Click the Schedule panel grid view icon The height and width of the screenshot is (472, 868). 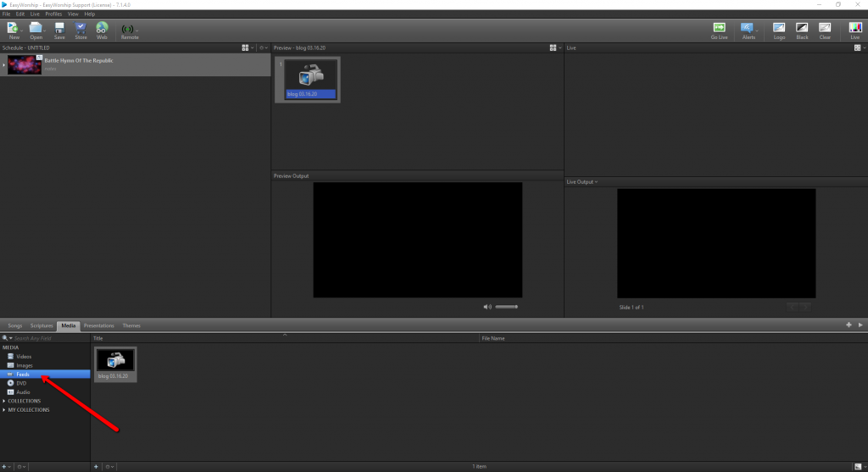245,48
